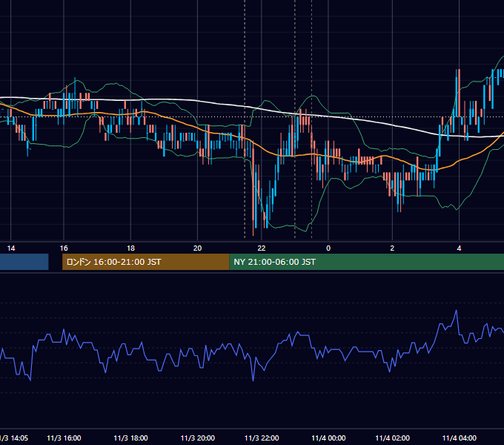Click the 11/3 22:00 date label

pyautogui.click(x=262, y=438)
